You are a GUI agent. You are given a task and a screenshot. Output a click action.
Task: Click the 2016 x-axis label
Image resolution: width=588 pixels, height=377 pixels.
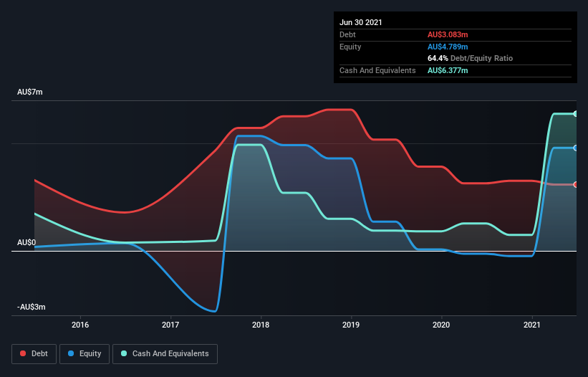click(80, 325)
